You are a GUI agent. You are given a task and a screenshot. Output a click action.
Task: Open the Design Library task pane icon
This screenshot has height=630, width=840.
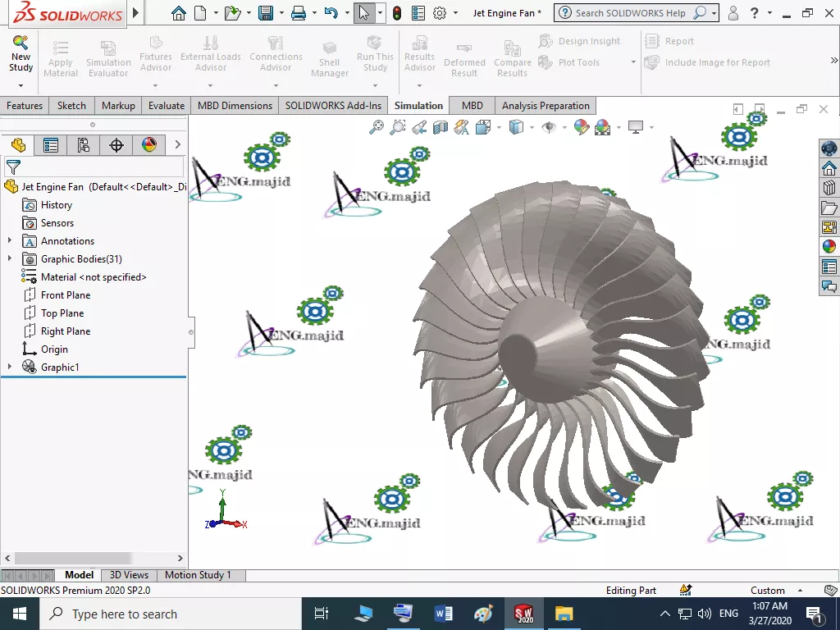[829, 188]
